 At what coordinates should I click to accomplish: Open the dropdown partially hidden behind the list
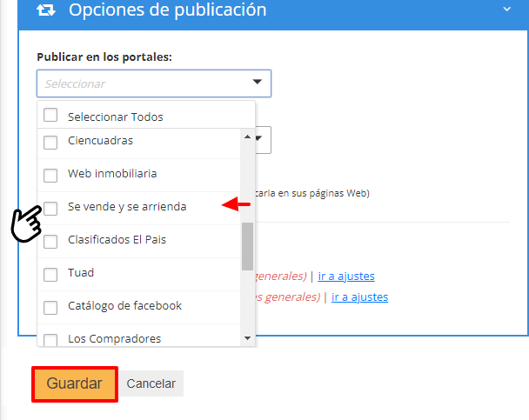click(x=263, y=140)
